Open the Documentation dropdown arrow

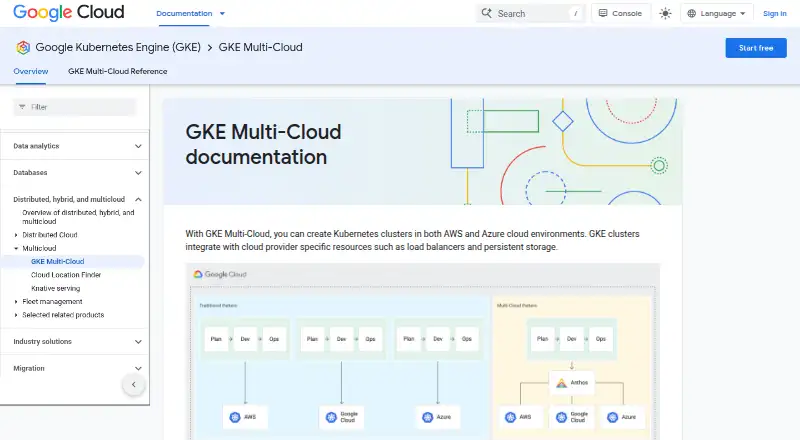222,14
